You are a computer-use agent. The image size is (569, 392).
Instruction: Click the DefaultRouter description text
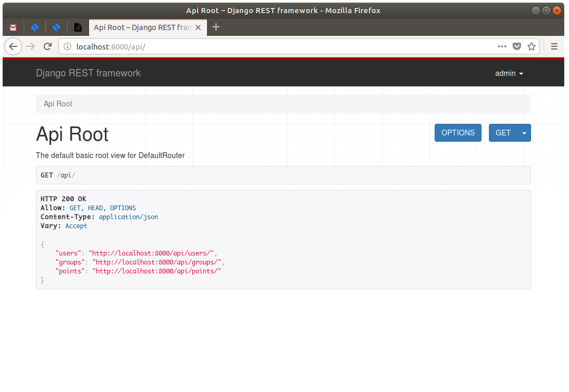pos(110,155)
